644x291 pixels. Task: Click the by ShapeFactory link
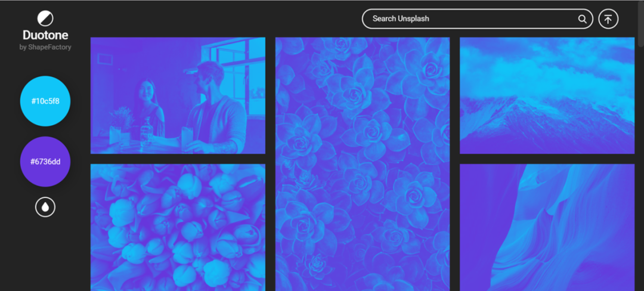[45, 47]
